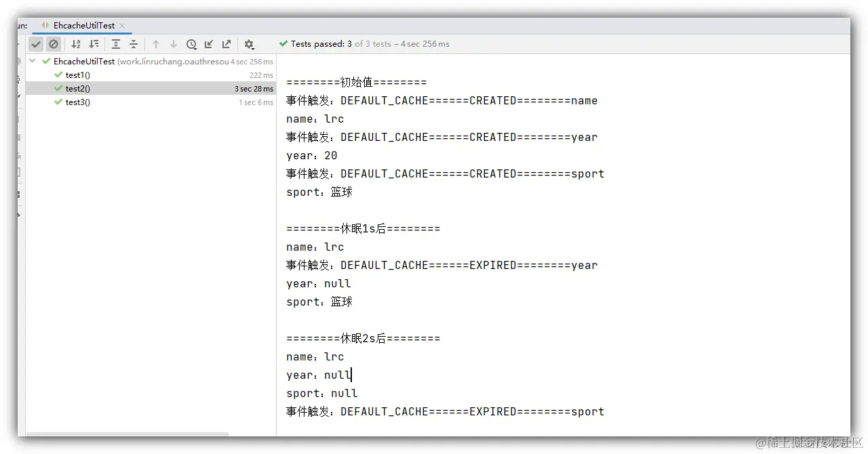Click the console line 'year: 20'
Screen dimensions: 868x454
coord(311,155)
